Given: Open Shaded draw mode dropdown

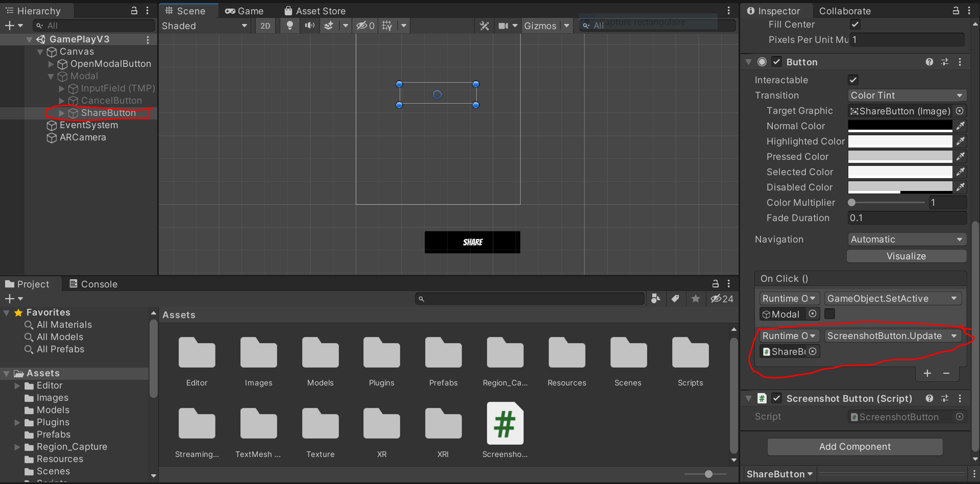Looking at the screenshot, I should (205, 26).
